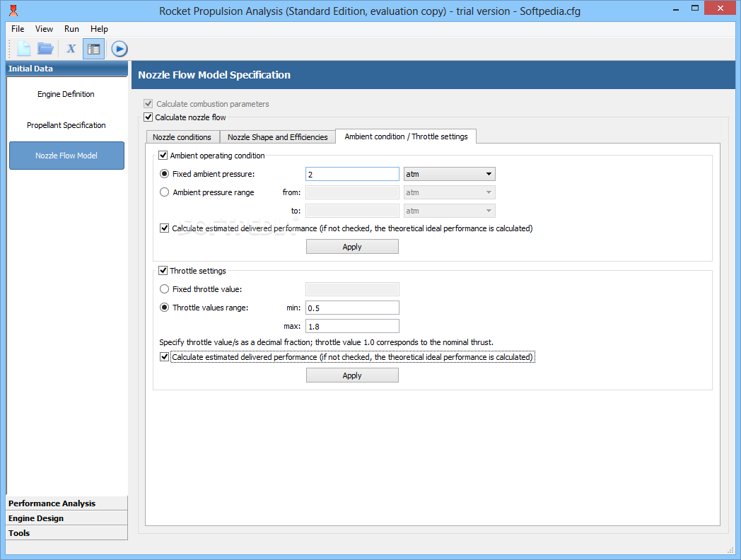Select Throttle values range radio button
Viewport: 741px width, 560px height.
(x=164, y=307)
